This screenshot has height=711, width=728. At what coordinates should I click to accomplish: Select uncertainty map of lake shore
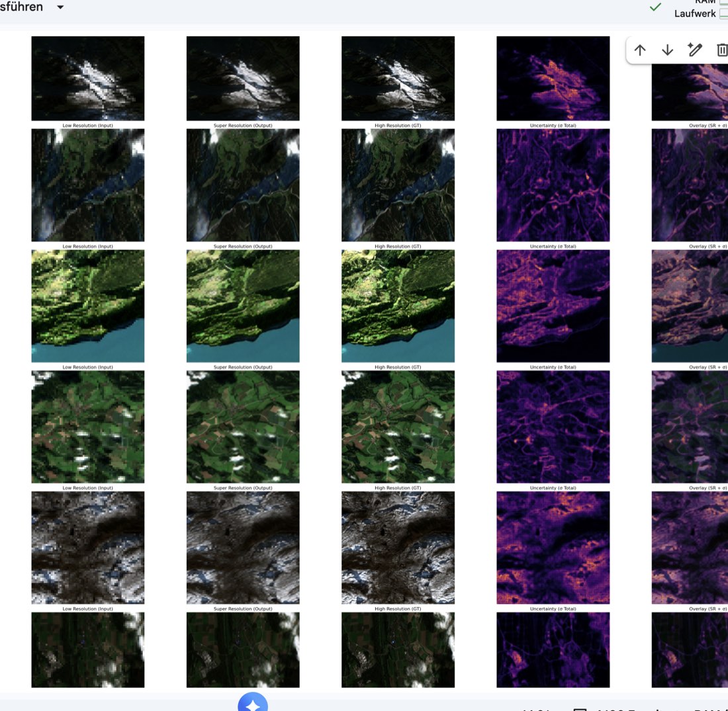click(553, 306)
